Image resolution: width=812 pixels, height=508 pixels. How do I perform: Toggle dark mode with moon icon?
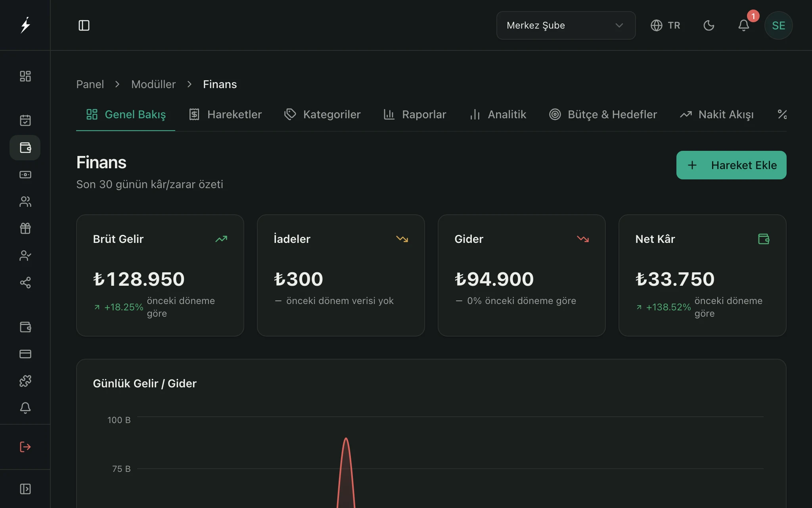click(709, 25)
